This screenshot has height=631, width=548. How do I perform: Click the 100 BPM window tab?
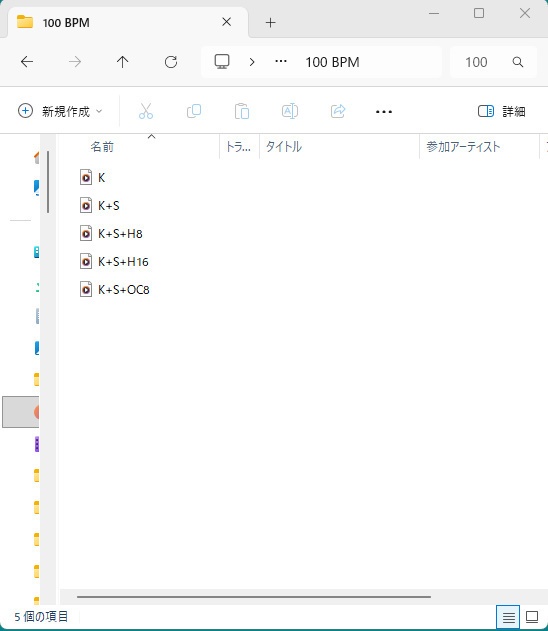click(127, 23)
